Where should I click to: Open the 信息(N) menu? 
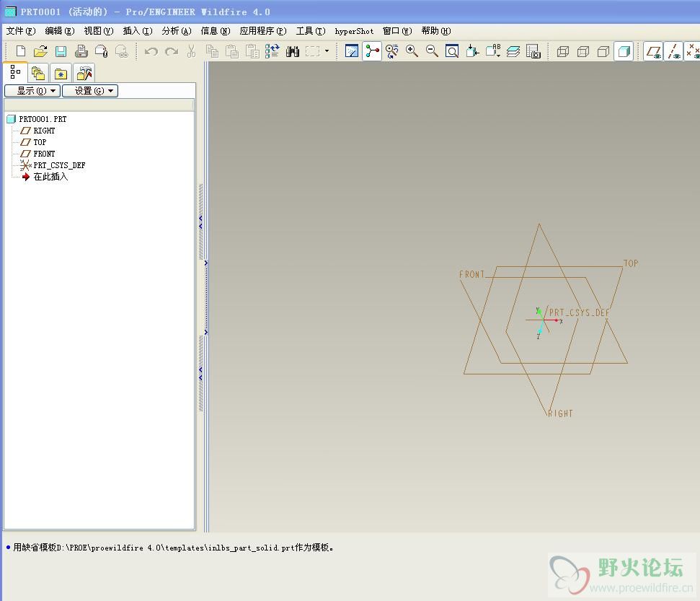tap(215, 31)
